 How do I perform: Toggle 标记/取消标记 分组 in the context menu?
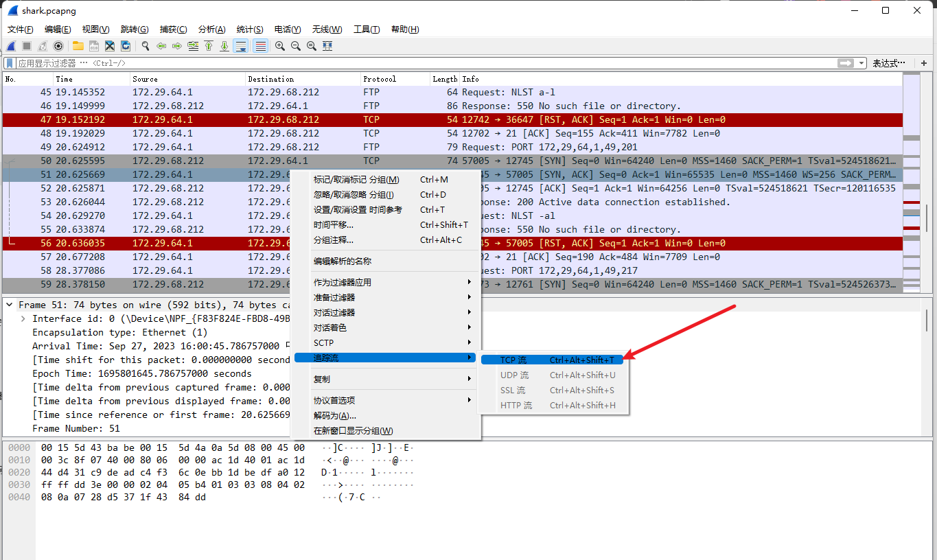(x=386, y=180)
